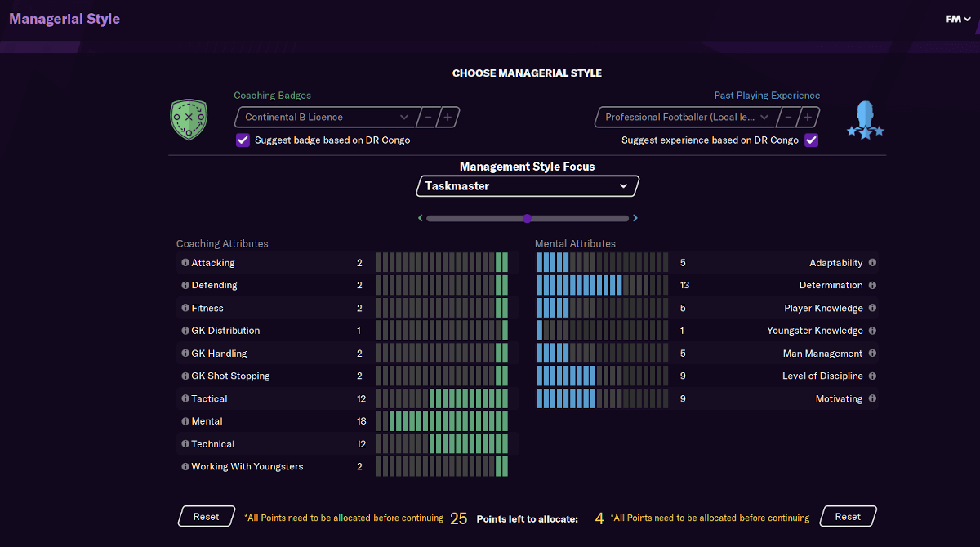Click the info icon beside Defending
The width and height of the screenshot is (980, 547).
[185, 286]
